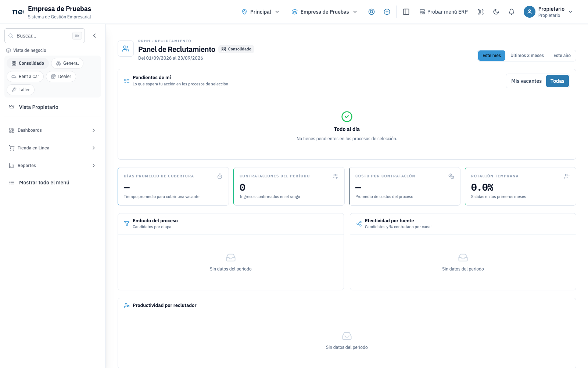Screen dimensions: 588x368
Task: Expand Tienda en Linea menu
Action: [x=53, y=148]
